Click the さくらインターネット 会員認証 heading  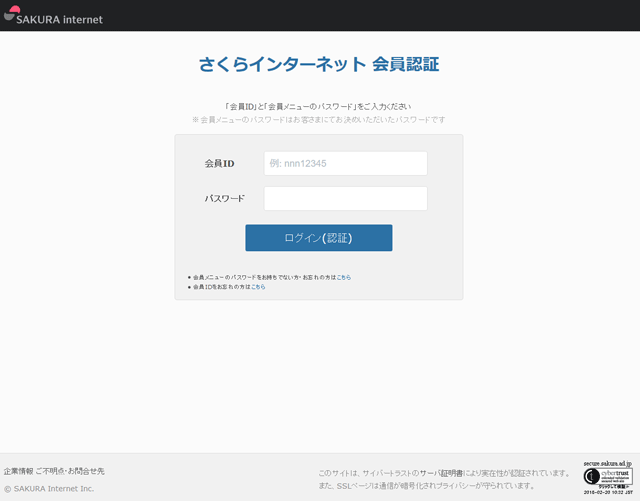pyautogui.click(x=319, y=65)
